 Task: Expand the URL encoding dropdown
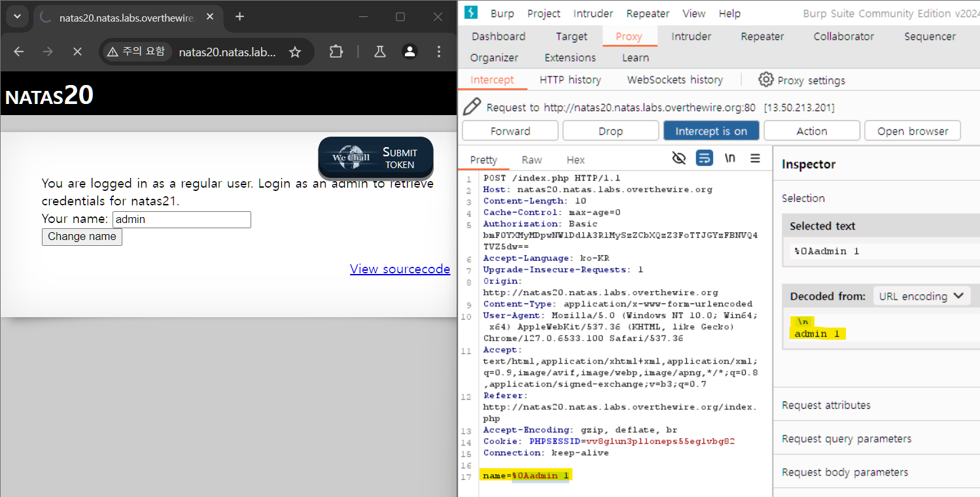[x=922, y=296]
